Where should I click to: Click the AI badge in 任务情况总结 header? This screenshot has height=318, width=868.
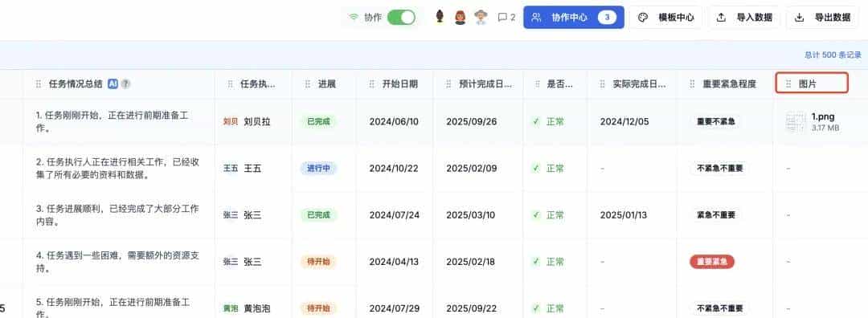113,84
